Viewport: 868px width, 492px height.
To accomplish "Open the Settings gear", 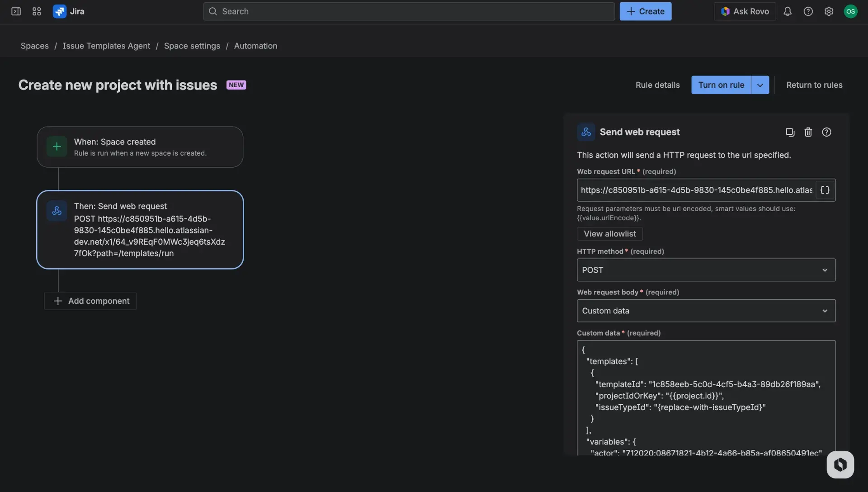I will (x=829, y=11).
